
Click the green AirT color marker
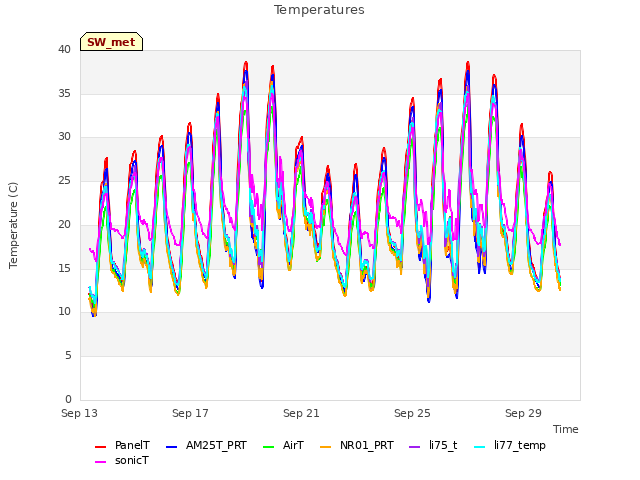pos(269,447)
